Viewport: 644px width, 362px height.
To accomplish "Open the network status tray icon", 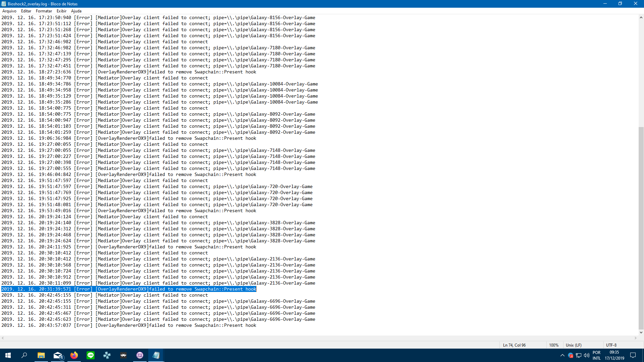I will (x=579, y=355).
